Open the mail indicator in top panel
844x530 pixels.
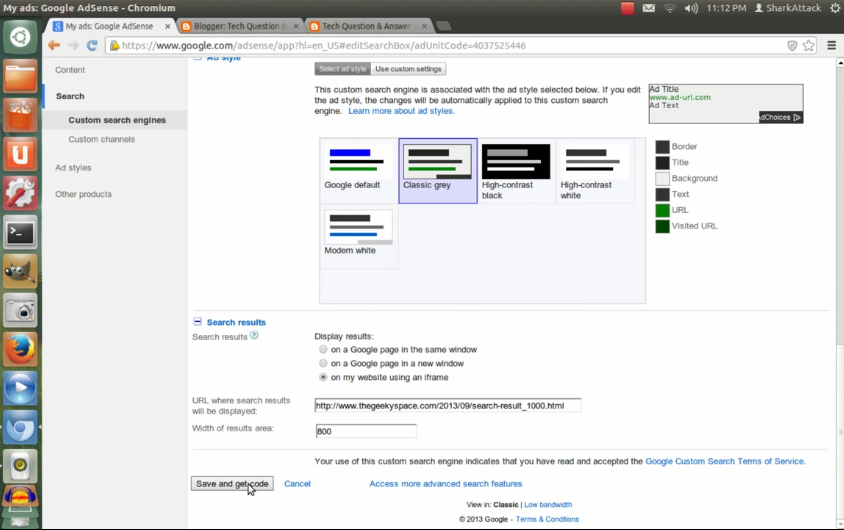tap(648, 8)
